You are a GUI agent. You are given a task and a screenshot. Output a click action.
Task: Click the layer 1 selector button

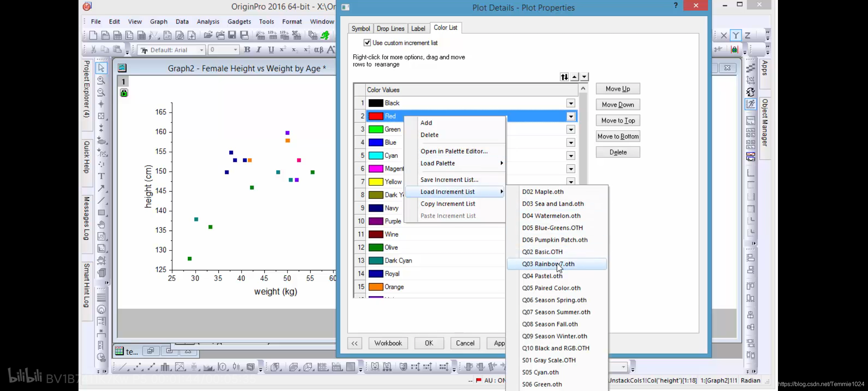(x=123, y=82)
